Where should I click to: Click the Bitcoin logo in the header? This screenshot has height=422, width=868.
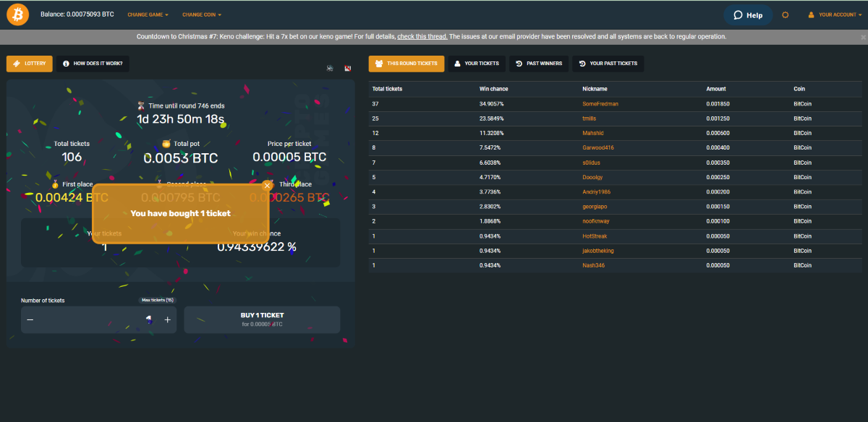[x=17, y=14]
